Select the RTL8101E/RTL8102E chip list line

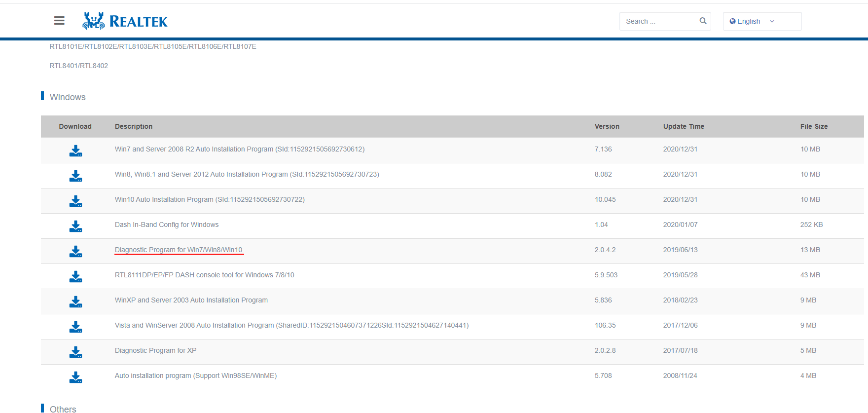click(153, 46)
